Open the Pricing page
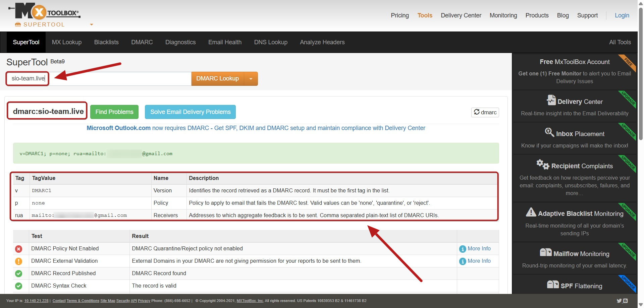Image resolution: width=644 pixels, height=308 pixels. tap(400, 15)
